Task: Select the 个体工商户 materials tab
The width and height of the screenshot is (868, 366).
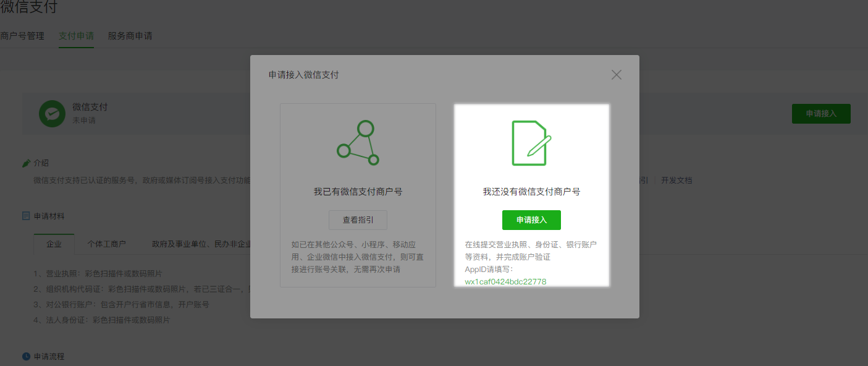Action: (x=106, y=244)
